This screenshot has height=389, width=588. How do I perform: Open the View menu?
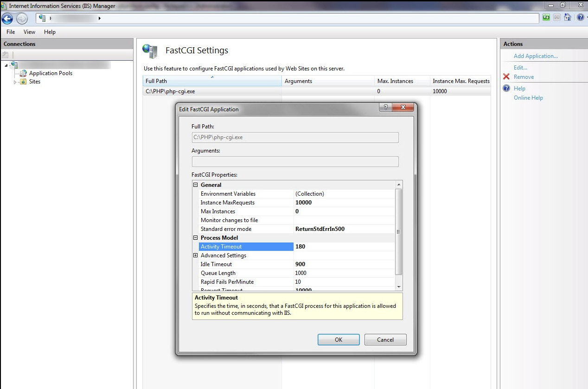[30, 32]
